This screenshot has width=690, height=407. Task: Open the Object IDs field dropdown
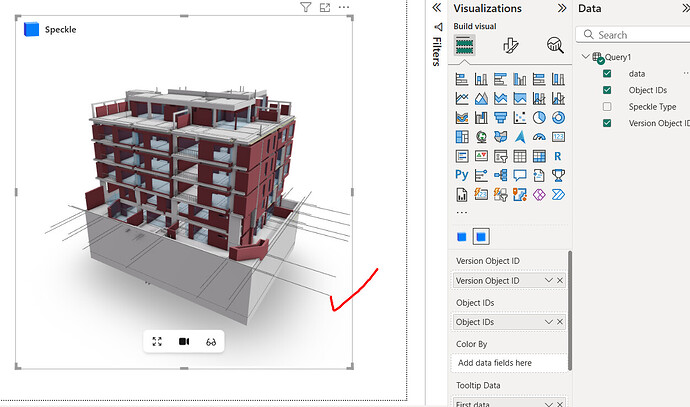[x=549, y=322]
